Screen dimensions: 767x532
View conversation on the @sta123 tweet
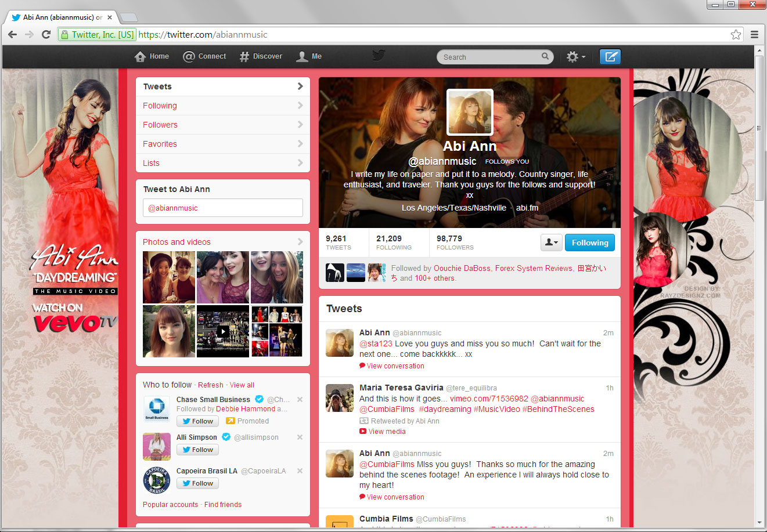[x=395, y=366]
